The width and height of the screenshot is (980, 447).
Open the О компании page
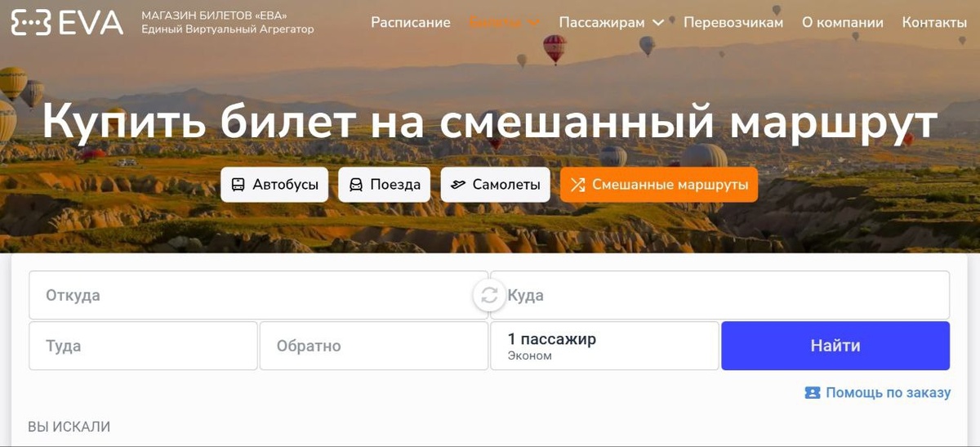843,23
